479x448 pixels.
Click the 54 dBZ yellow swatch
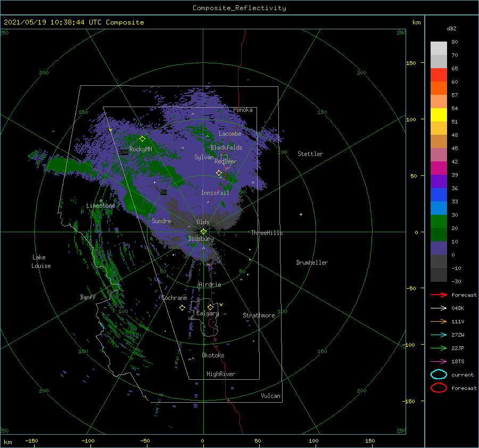(x=439, y=115)
